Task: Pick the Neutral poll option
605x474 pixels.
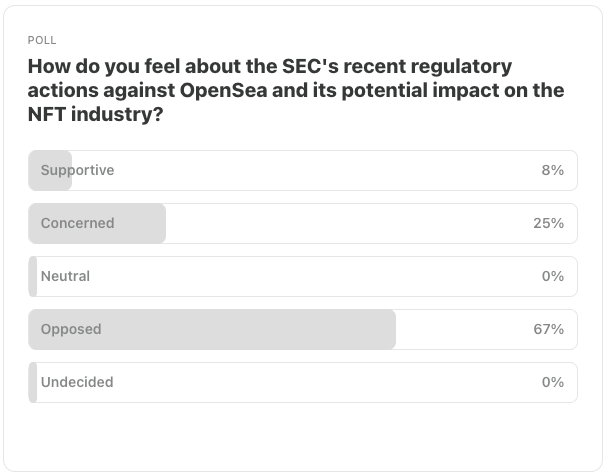Action: tap(303, 276)
